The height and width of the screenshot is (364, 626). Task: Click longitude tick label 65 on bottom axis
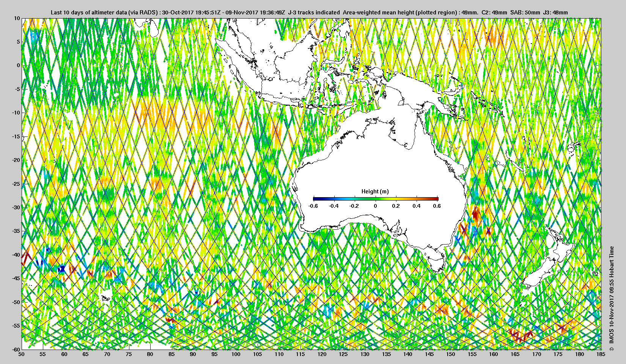click(x=86, y=355)
